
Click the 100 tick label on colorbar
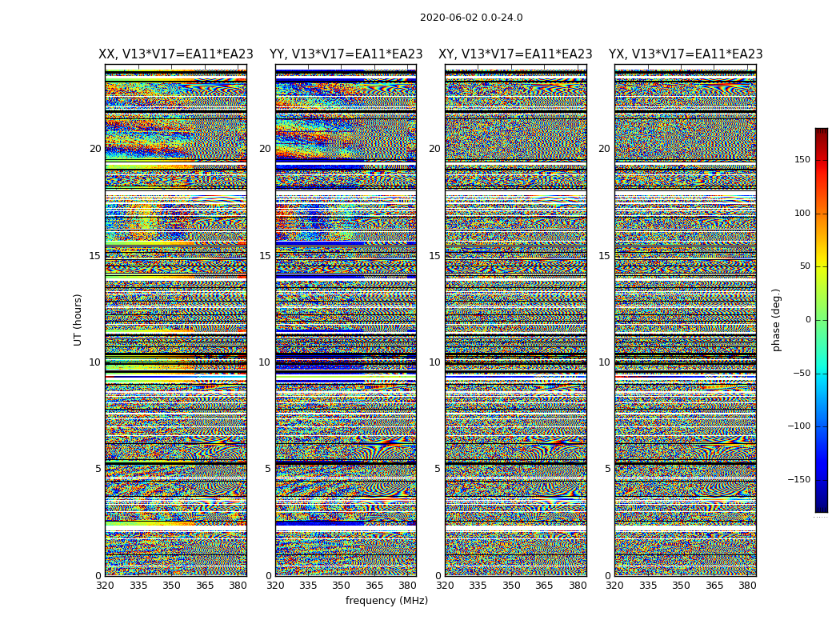[x=802, y=213]
